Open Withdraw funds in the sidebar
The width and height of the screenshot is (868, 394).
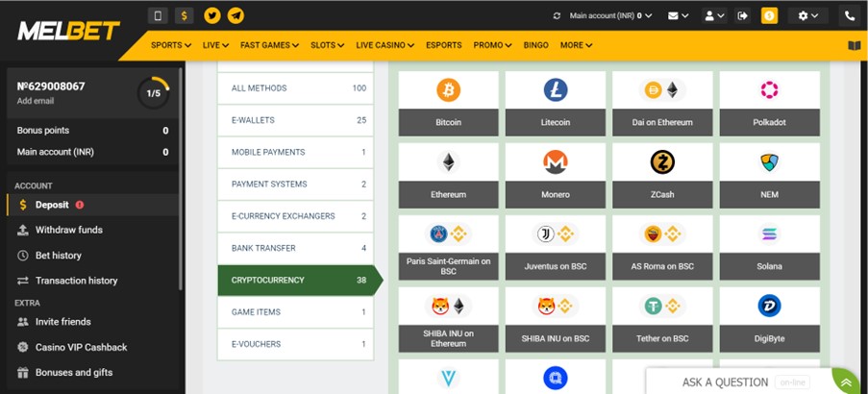click(68, 230)
